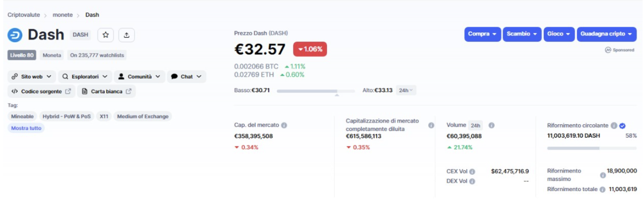Click info icon next to DEX Vol

pyautogui.click(x=472, y=181)
